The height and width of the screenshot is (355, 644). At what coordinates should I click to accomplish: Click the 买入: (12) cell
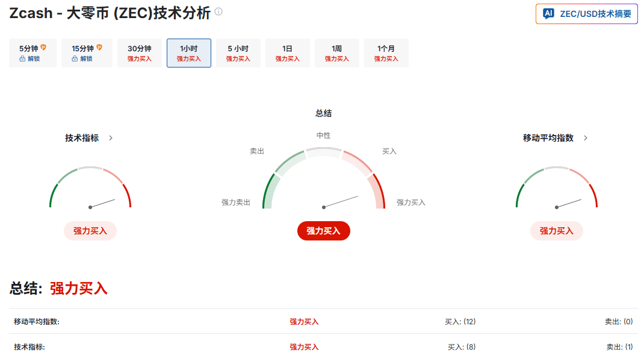pyautogui.click(x=460, y=322)
